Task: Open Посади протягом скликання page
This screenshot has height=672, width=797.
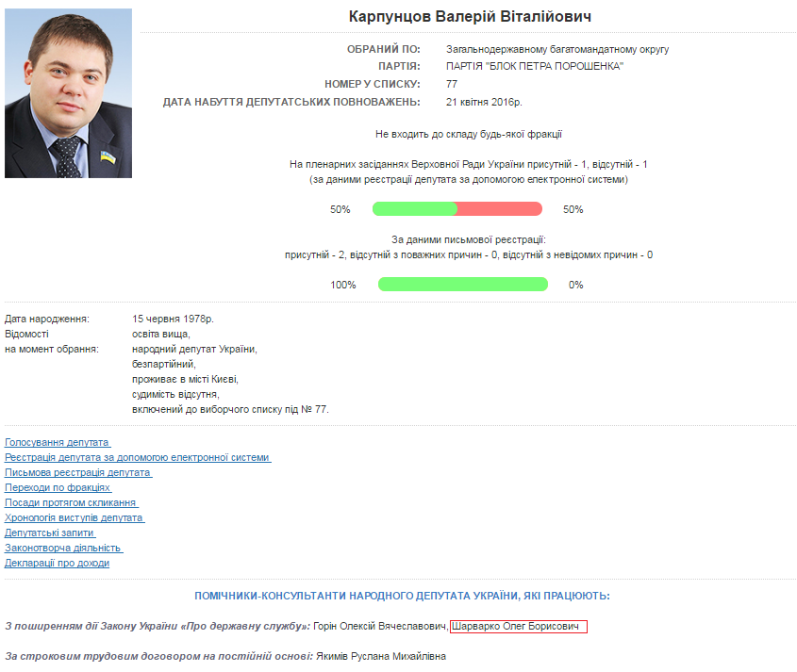Action: tap(72, 502)
